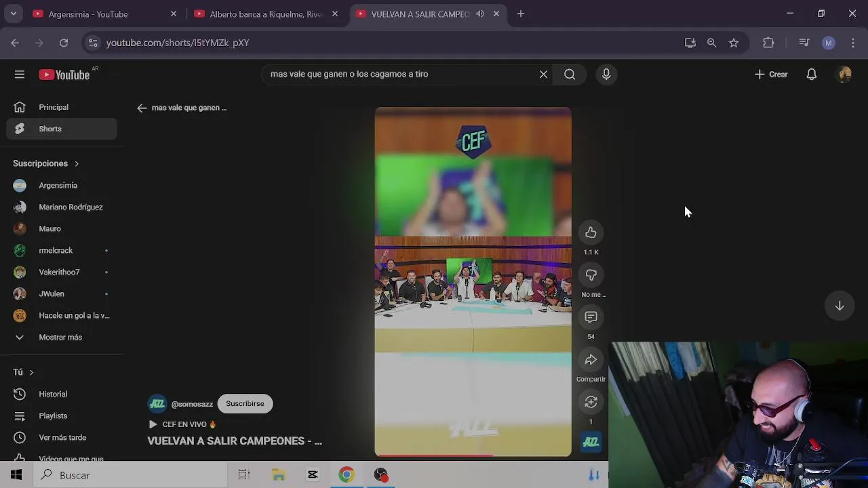This screenshot has width=868, height=488.
Task: Open the @somosazz channel name link
Action: tap(192, 404)
